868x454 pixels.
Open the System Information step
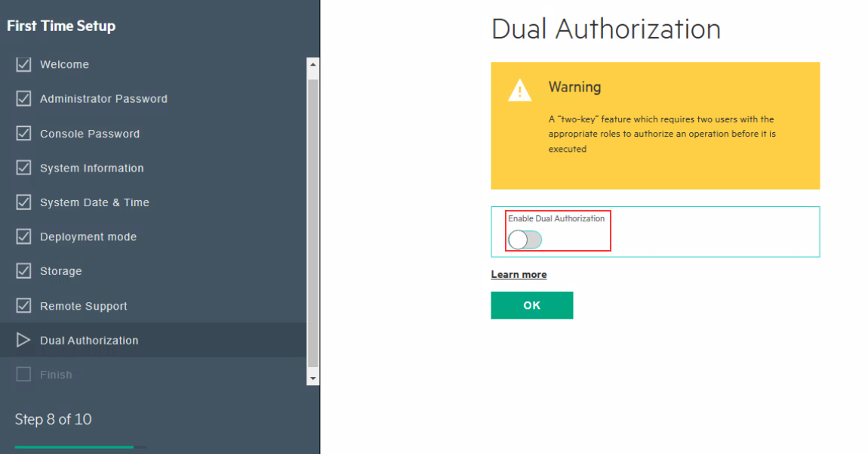[92, 168]
